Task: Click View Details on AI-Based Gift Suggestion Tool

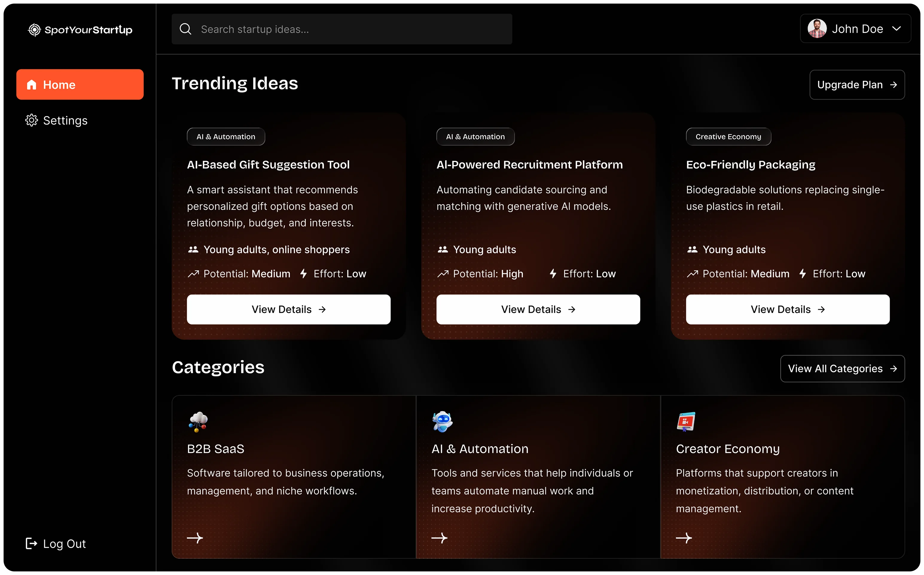Action: tap(289, 309)
